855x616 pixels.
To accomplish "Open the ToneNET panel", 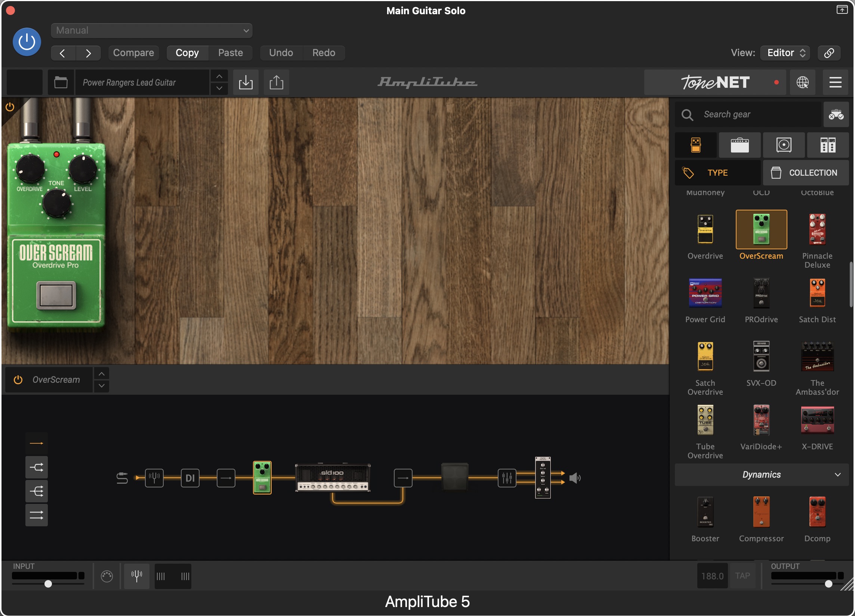I will pos(715,82).
